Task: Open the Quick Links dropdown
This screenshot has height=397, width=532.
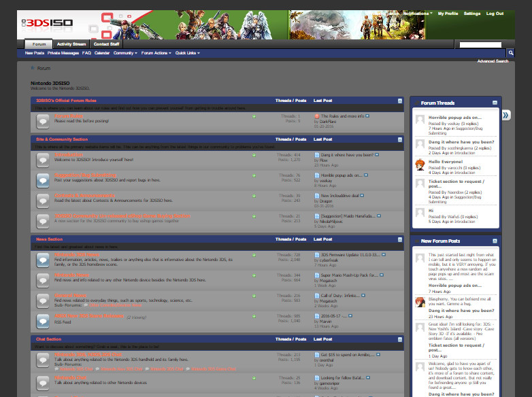Action: coord(188,53)
